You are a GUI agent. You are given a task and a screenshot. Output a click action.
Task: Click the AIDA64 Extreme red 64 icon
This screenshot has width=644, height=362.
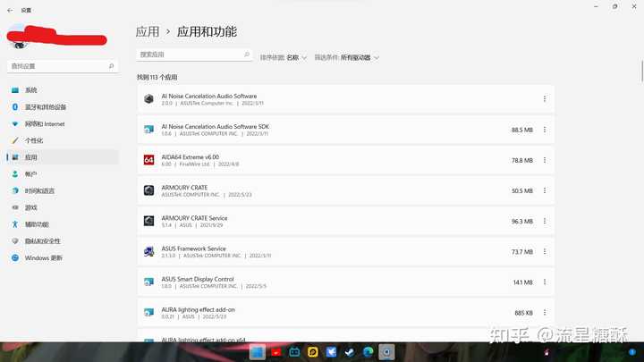tap(148, 160)
